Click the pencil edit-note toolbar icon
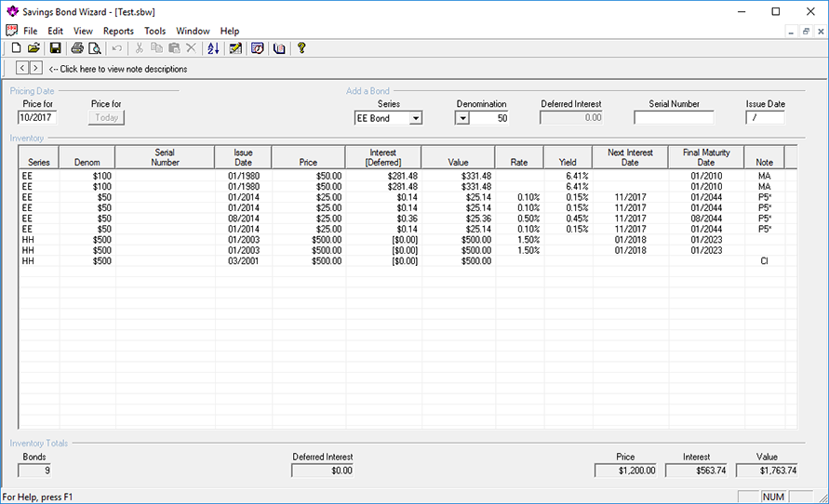This screenshot has width=829, height=504. click(x=235, y=48)
